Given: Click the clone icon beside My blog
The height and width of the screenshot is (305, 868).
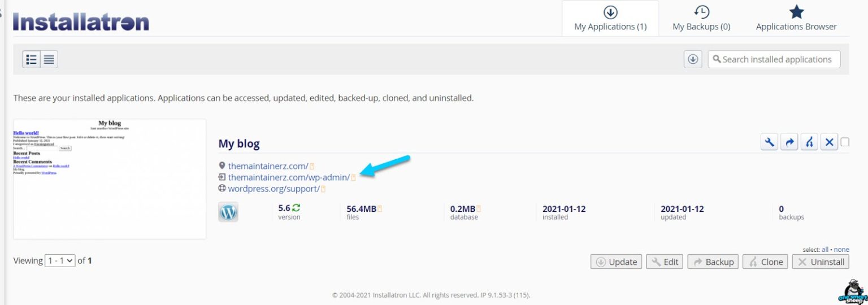Looking at the screenshot, I should (x=809, y=142).
